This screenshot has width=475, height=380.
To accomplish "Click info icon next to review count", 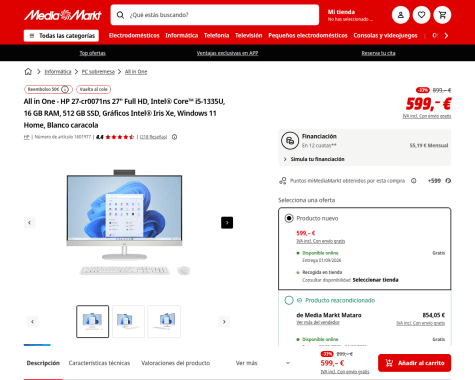I will pyautogui.click(x=174, y=137).
